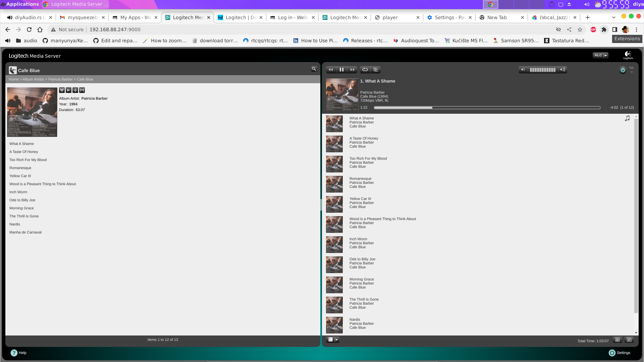Adjust the volume level bar
This screenshot has width=644, height=362.
click(543, 70)
